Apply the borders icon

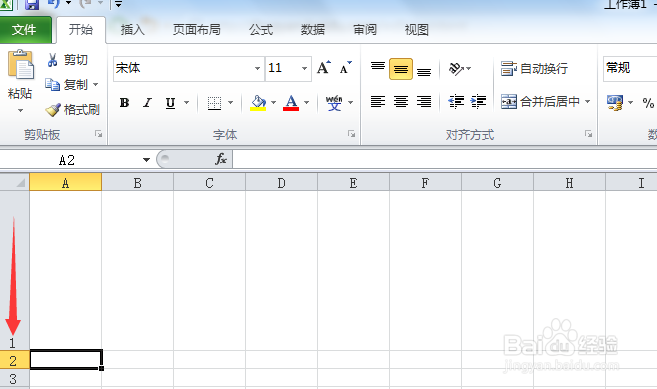[215, 103]
